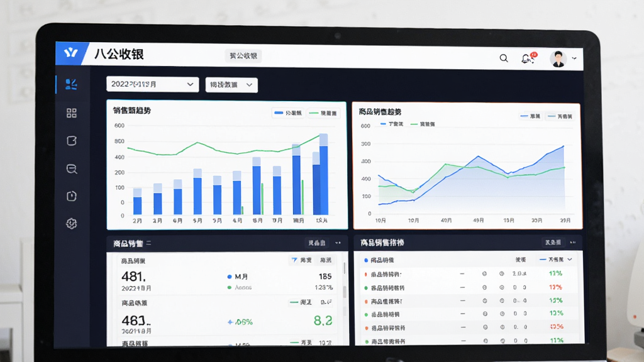Open the dropdown with blue dash in table header
The width and height of the screenshot is (644, 362).
point(556,260)
